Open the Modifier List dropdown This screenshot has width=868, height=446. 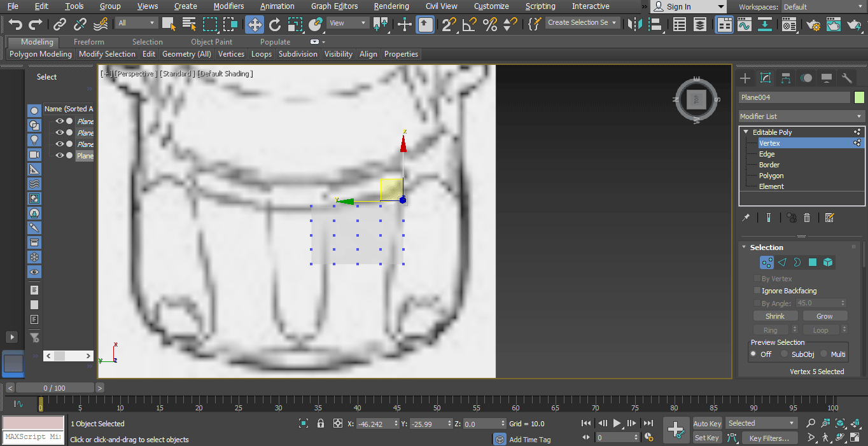pos(801,116)
